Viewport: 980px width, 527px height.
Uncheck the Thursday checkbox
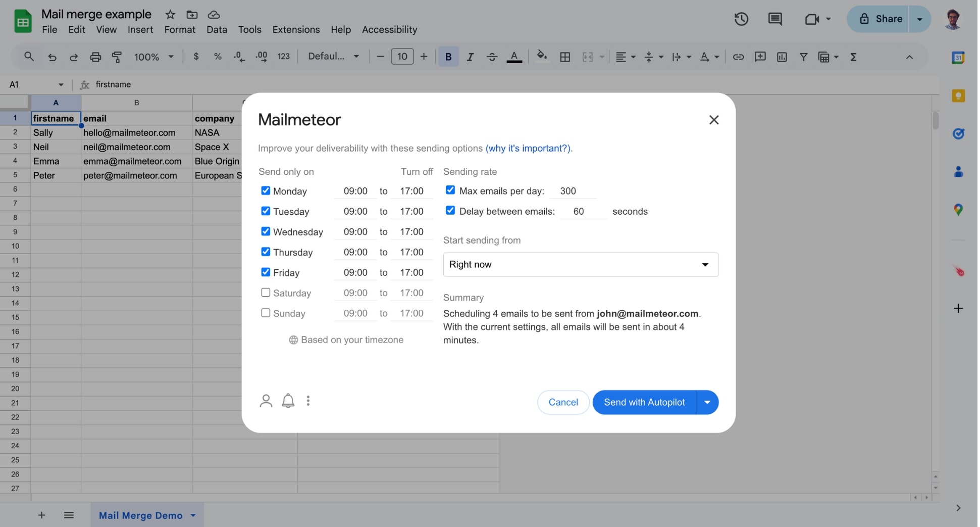point(266,251)
